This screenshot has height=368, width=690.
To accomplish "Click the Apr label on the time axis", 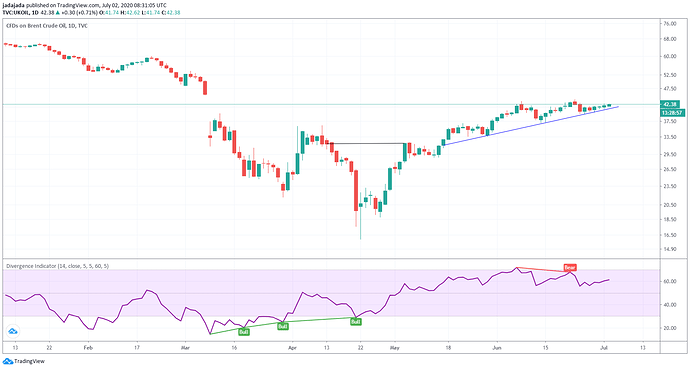I will coord(292,348).
